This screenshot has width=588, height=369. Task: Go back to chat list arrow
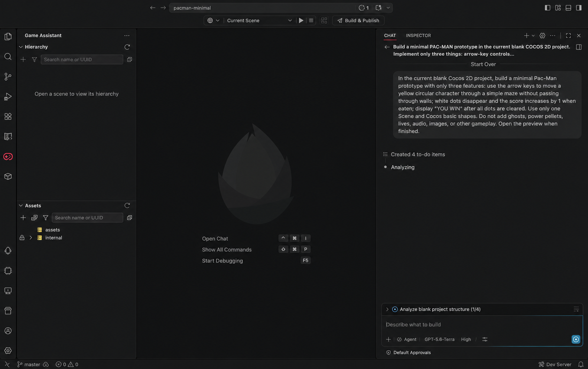coord(387,47)
